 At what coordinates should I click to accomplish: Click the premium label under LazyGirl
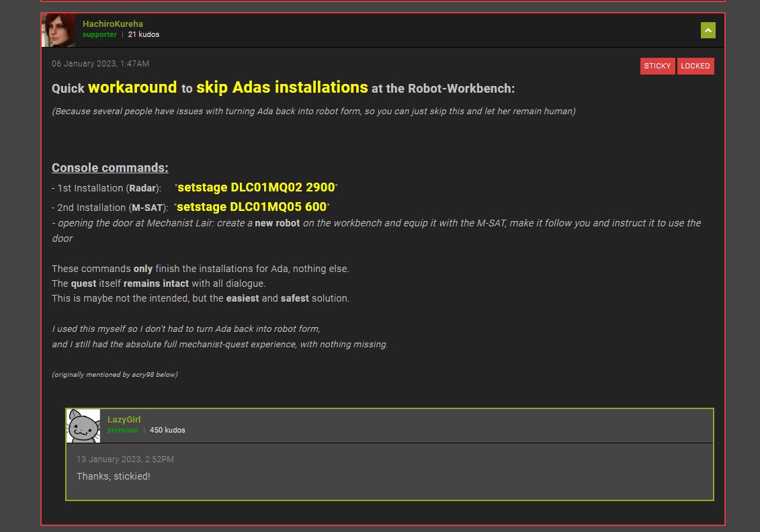(x=122, y=430)
